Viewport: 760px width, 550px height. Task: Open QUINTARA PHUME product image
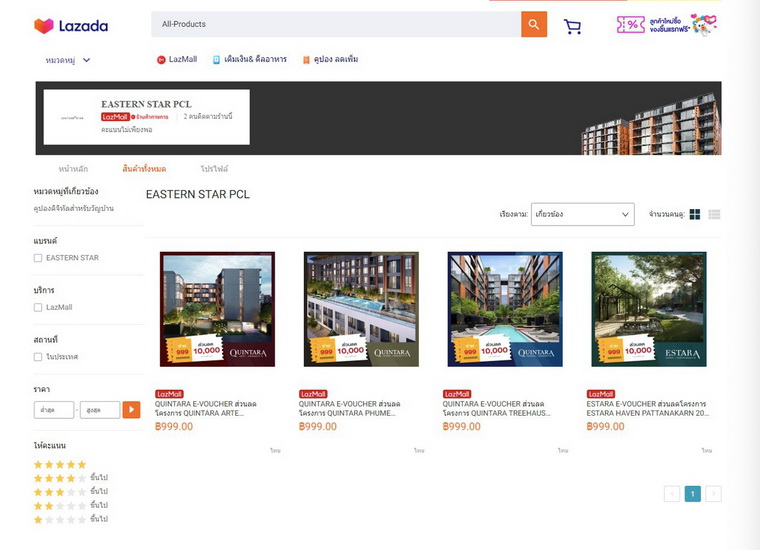point(361,309)
